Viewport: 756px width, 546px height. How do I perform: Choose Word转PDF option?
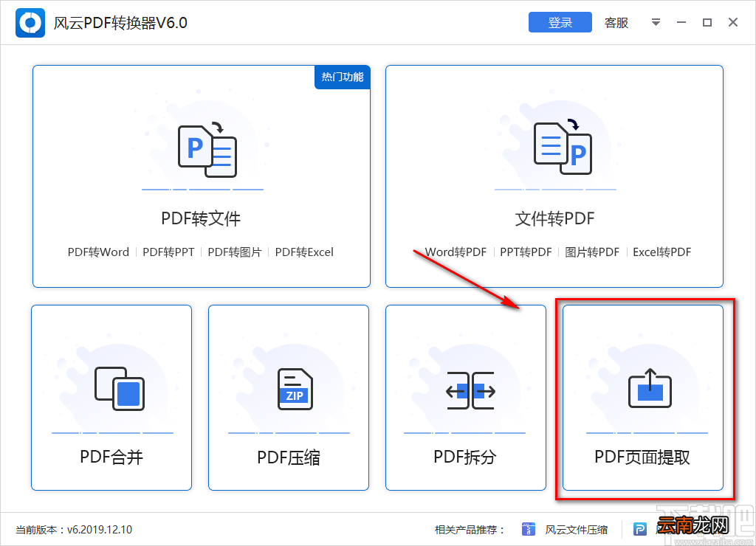tap(456, 252)
